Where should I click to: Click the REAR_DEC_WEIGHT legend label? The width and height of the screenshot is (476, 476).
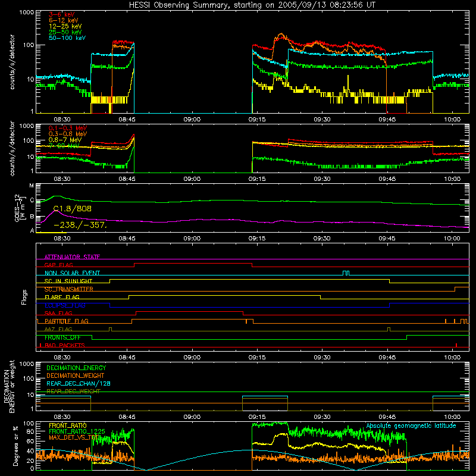coord(73,392)
